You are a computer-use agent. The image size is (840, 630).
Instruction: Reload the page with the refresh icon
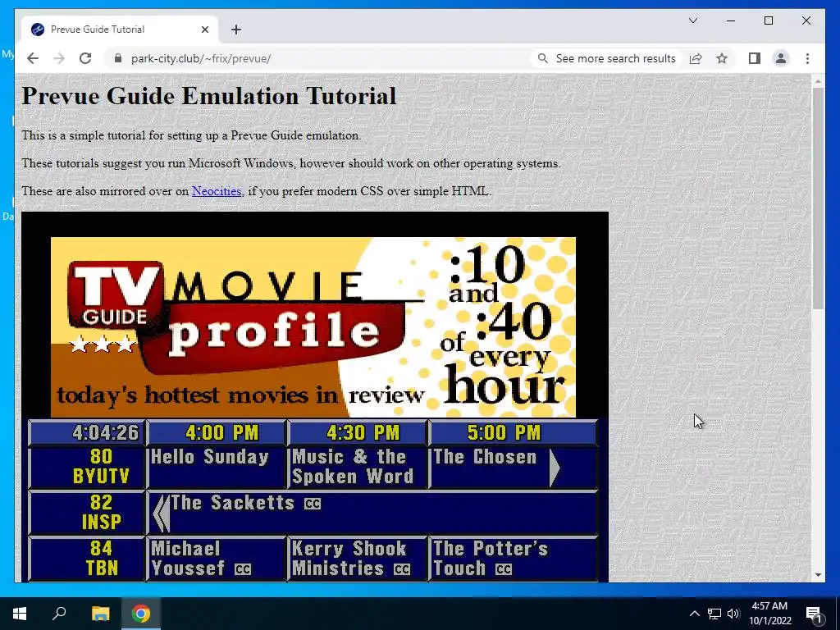(x=85, y=58)
